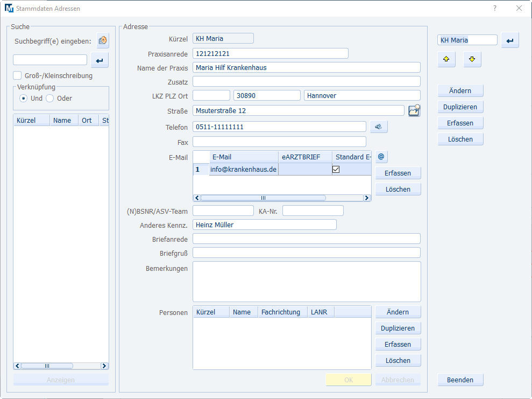The image size is (532, 399).
Task: Click Löschen in the Personen section
Action: 398,360
